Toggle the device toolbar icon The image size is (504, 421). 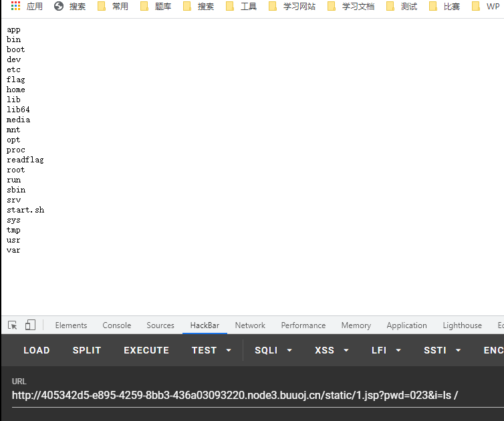coord(30,325)
